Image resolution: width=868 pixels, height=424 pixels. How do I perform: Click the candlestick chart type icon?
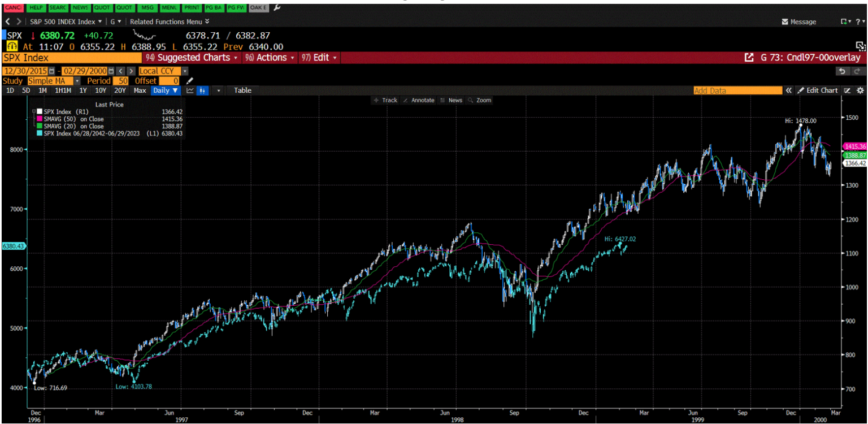tap(202, 90)
